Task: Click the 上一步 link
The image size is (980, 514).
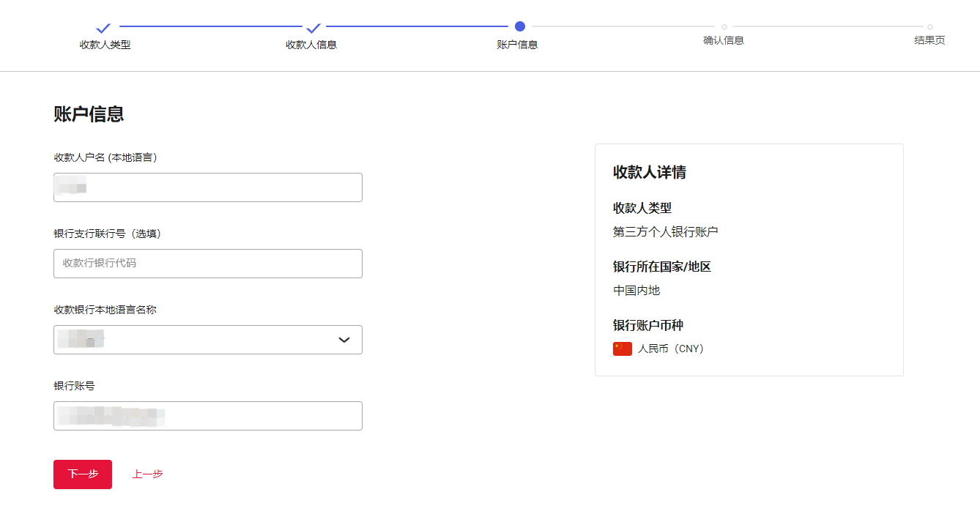Action: tap(147, 474)
